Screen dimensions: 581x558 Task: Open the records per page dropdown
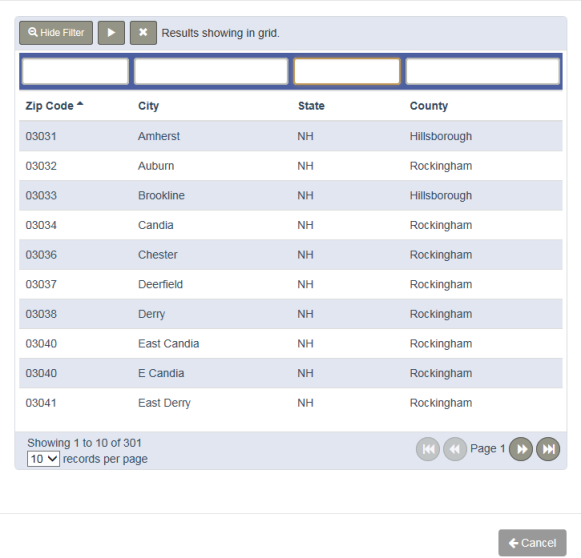[x=43, y=459]
